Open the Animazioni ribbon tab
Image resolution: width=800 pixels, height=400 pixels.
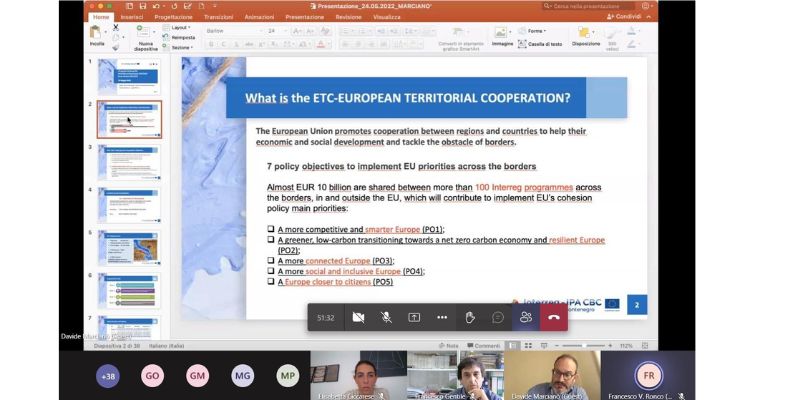[x=259, y=17]
